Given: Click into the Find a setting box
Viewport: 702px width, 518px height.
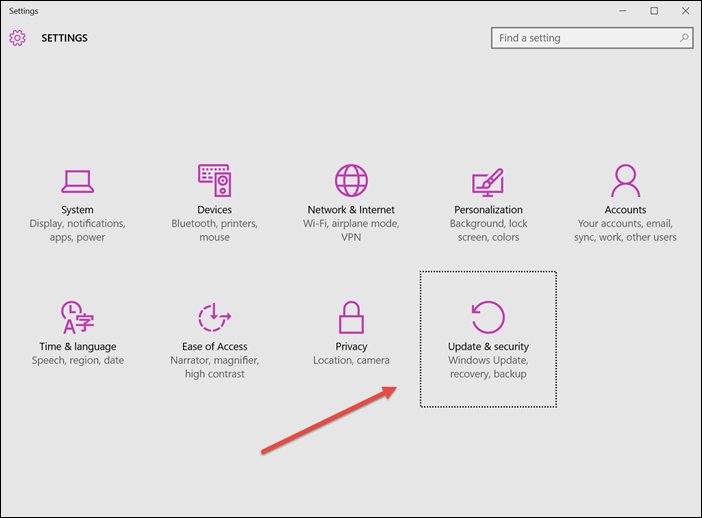Looking at the screenshot, I should (x=592, y=38).
